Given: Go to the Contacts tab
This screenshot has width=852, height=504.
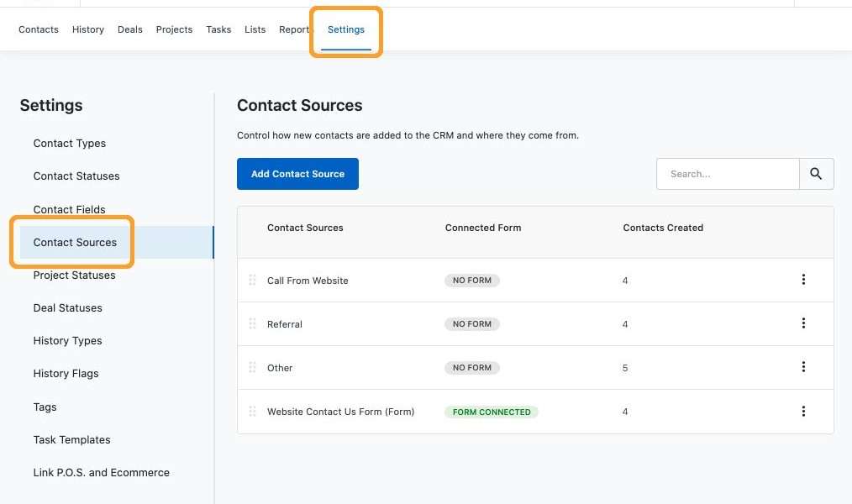Looking at the screenshot, I should 39,29.
